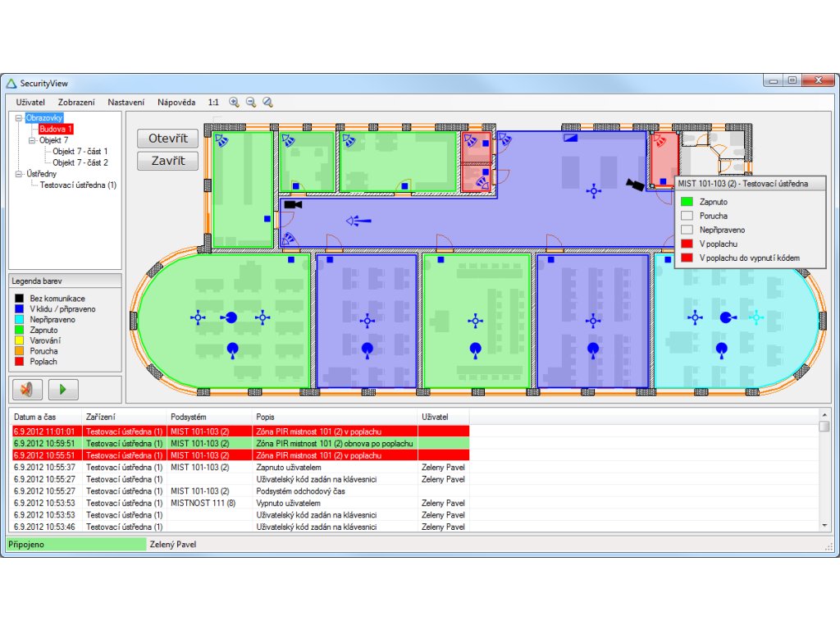Click the corridor arrow siren icon
This screenshot has width=840, height=630.
click(x=358, y=220)
